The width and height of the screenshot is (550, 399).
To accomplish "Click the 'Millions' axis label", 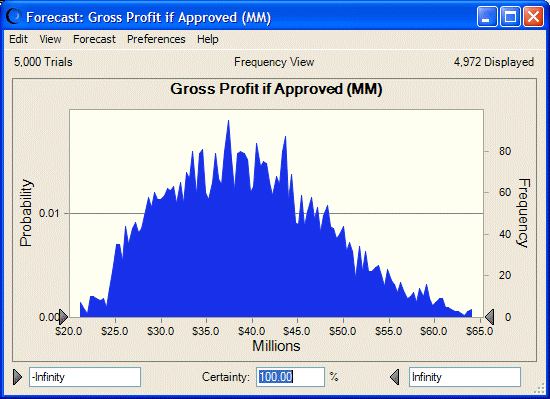I will coord(276,346).
